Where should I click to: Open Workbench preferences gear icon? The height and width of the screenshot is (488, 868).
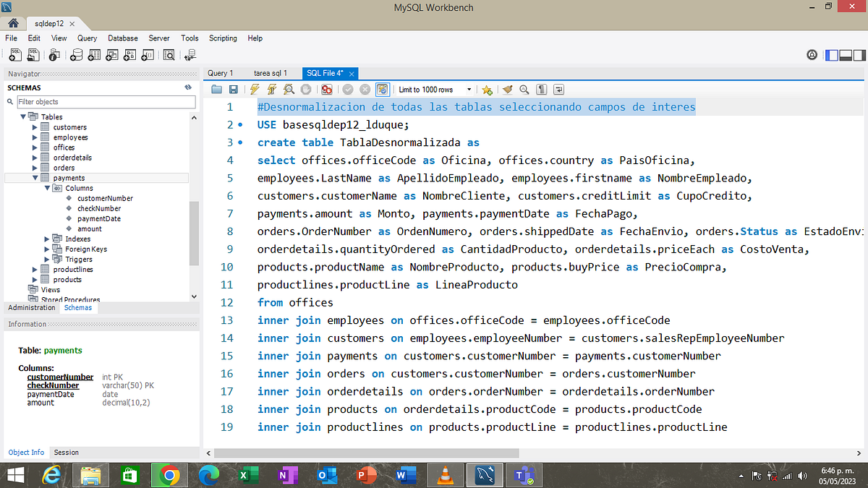812,55
